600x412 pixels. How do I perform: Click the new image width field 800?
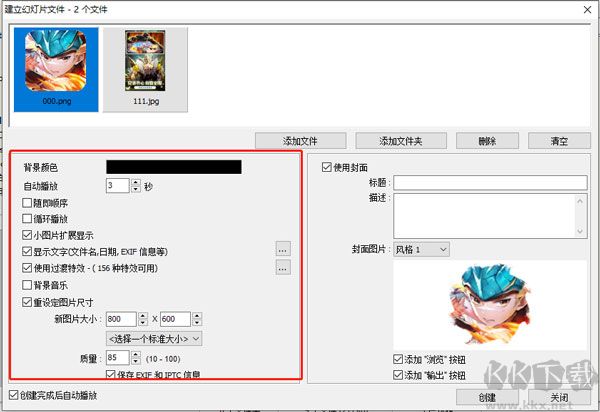coord(121,319)
